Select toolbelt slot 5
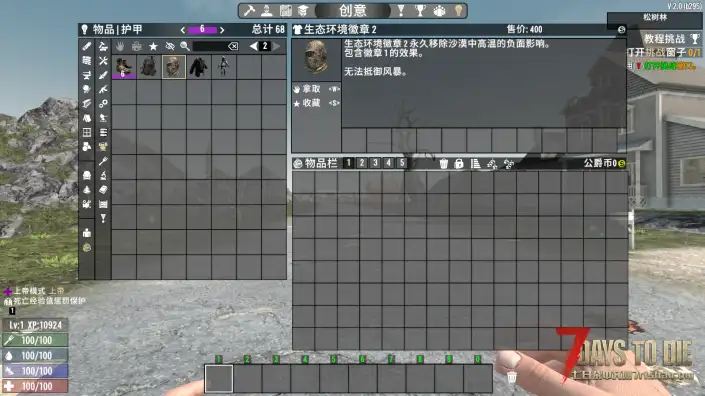Image resolution: width=705 pixels, height=396 pixels. click(334, 378)
